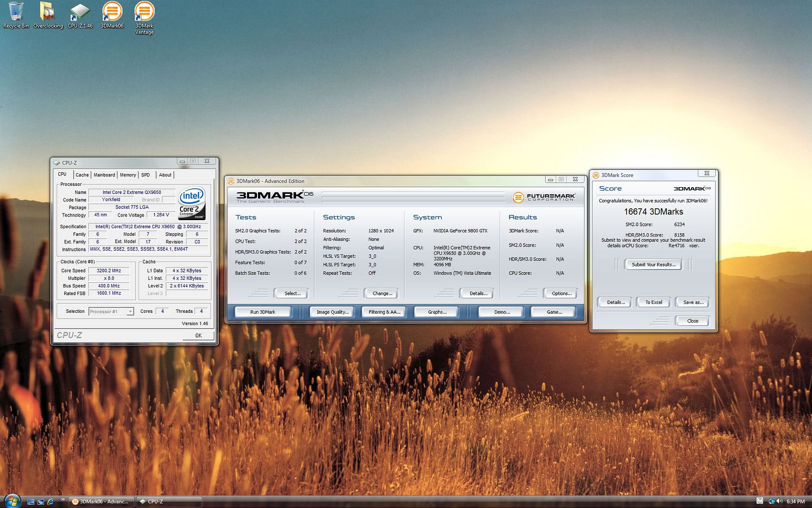The height and width of the screenshot is (508, 812).
Task: Click the Run 3DMark button
Action: pyautogui.click(x=263, y=312)
